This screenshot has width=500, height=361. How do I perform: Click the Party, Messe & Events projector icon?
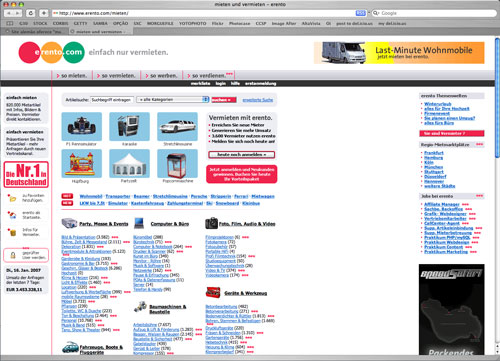[x=69, y=223]
